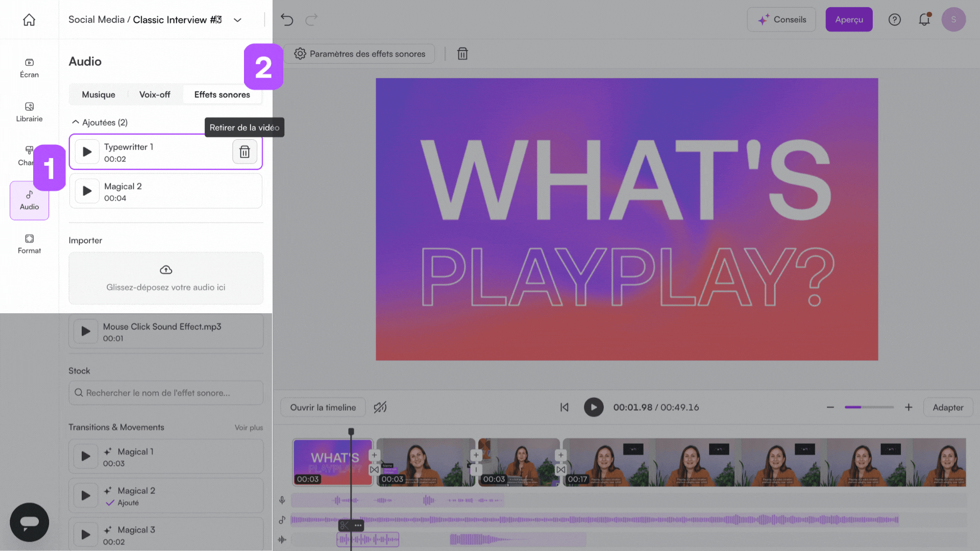Play the main video preview
Image resolution: width=980 pixels, height=551 pixels.
[593, 407]
